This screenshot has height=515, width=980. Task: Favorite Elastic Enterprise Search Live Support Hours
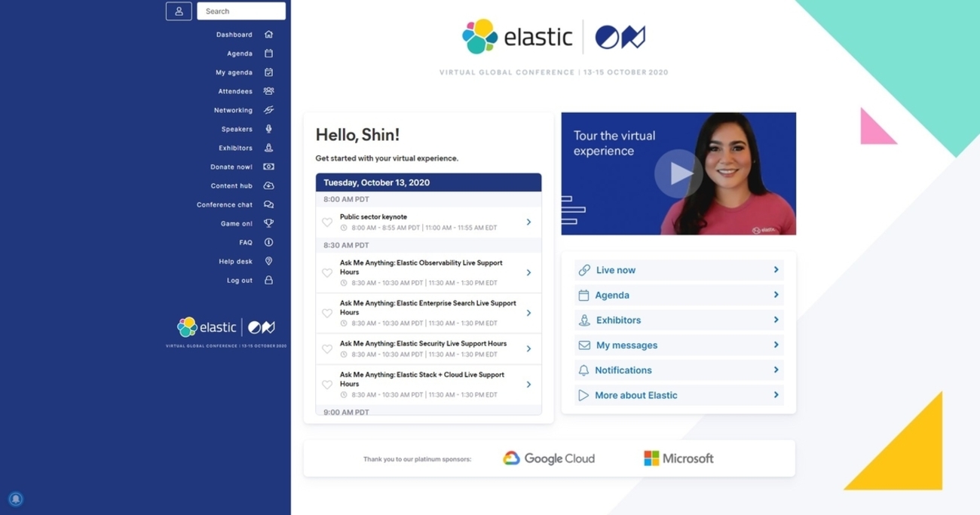(327, 313)
